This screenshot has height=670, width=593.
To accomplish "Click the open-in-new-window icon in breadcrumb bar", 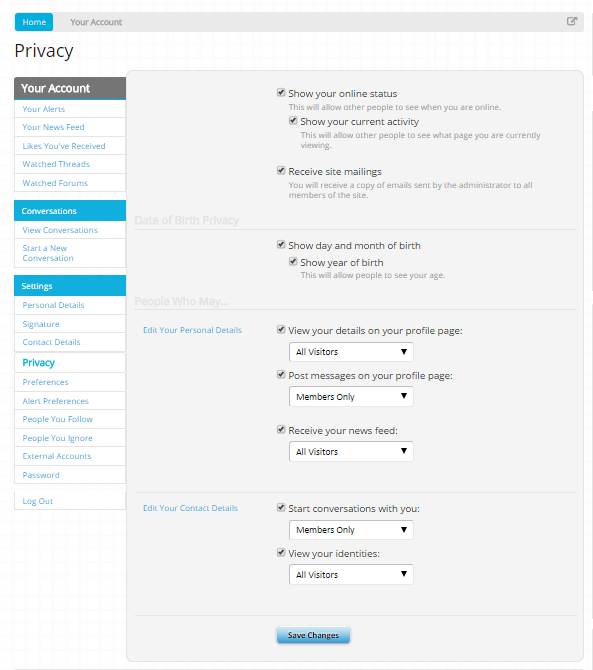I will coord(572,21).
